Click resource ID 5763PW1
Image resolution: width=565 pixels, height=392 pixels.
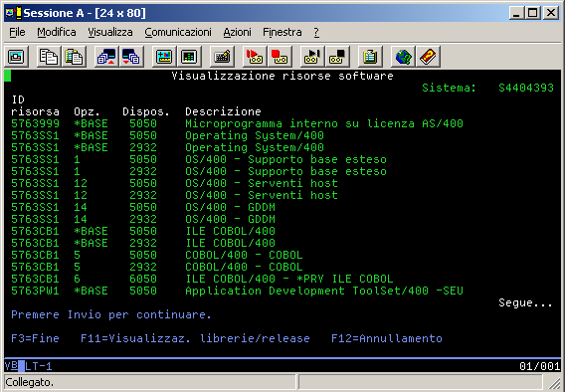(x=35, y=291)
